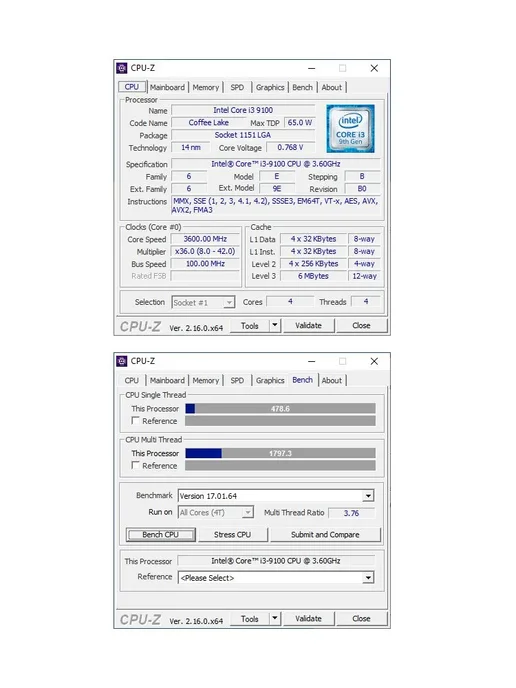Screen dimensions: 516x688
Task: Click Instructions field listing MMX, SSE
Action: point(276,205)
